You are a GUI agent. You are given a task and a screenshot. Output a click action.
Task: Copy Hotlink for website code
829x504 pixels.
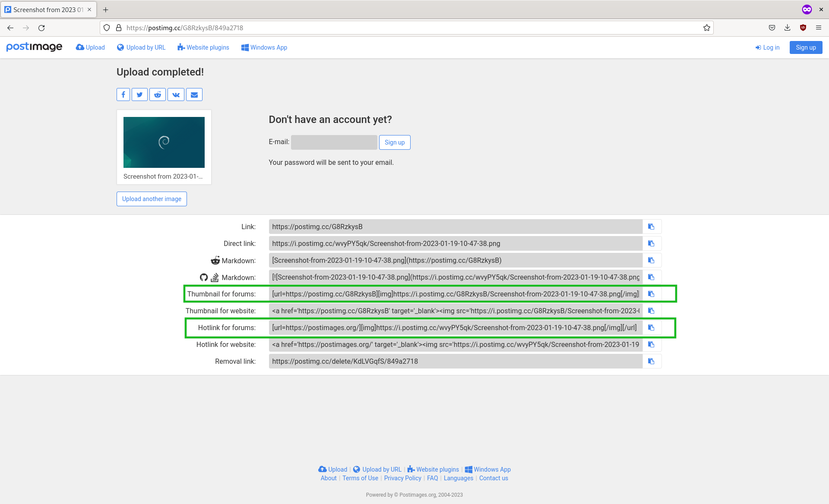[652, 344]
